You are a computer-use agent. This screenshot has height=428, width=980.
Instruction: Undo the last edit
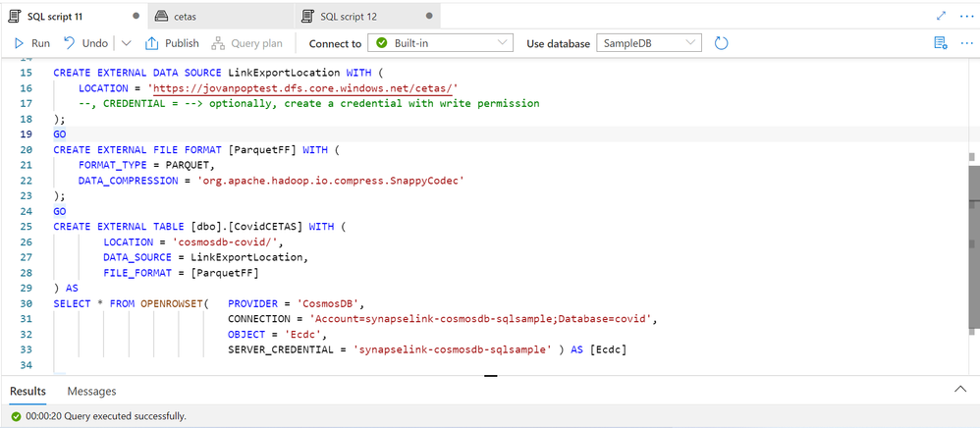click(x=86, y=43)
